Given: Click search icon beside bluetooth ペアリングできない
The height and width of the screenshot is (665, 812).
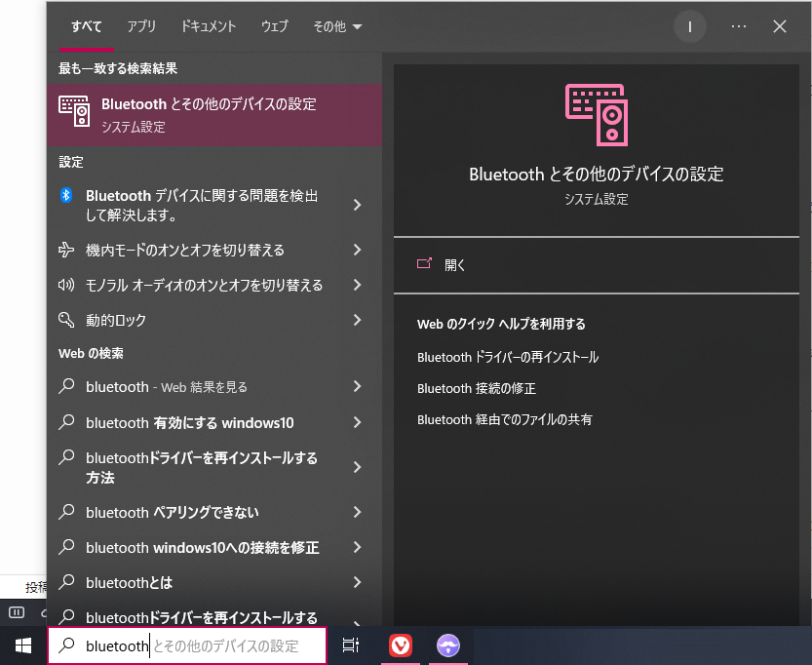Looking at the screenshot, I should point(66,512).
